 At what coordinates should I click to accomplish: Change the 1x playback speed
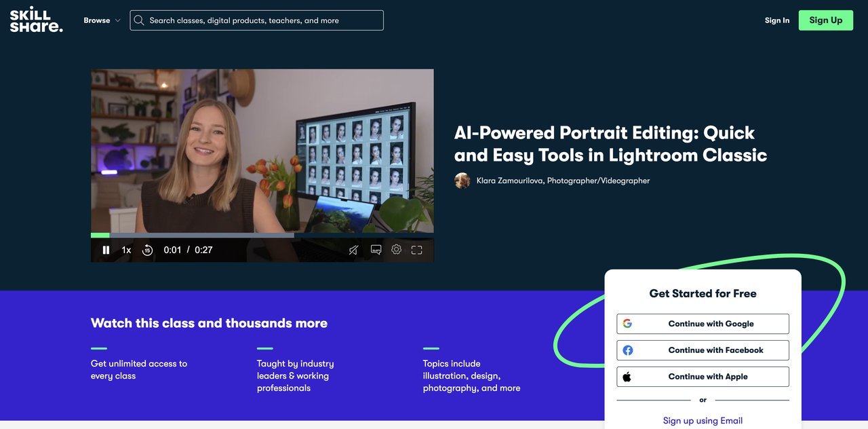click(126, 250)
